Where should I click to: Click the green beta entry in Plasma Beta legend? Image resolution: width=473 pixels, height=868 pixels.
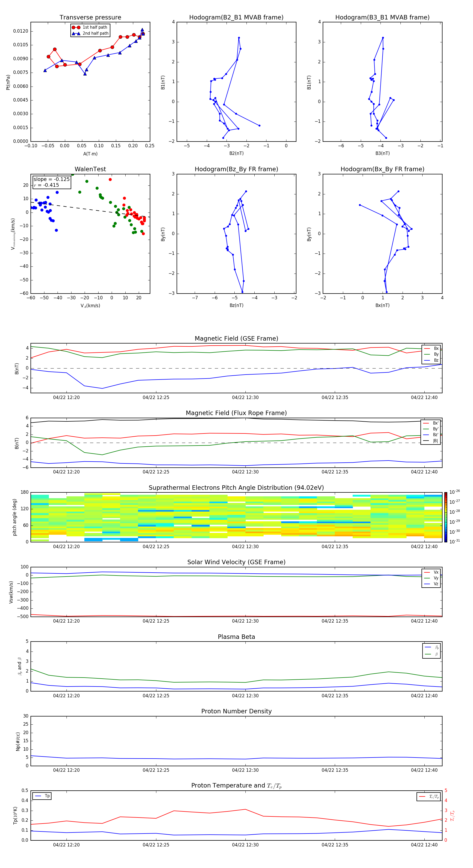[x=431, y=654]
